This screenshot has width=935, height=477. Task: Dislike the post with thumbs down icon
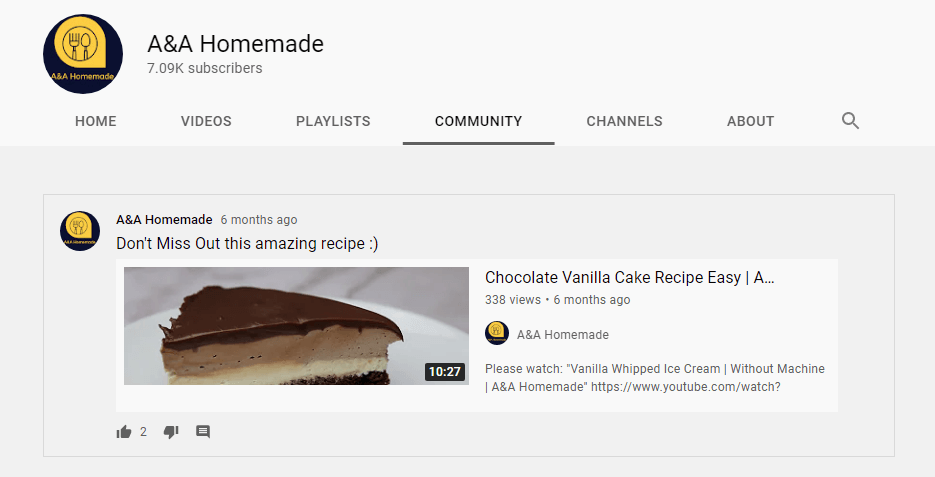[171, 432]
